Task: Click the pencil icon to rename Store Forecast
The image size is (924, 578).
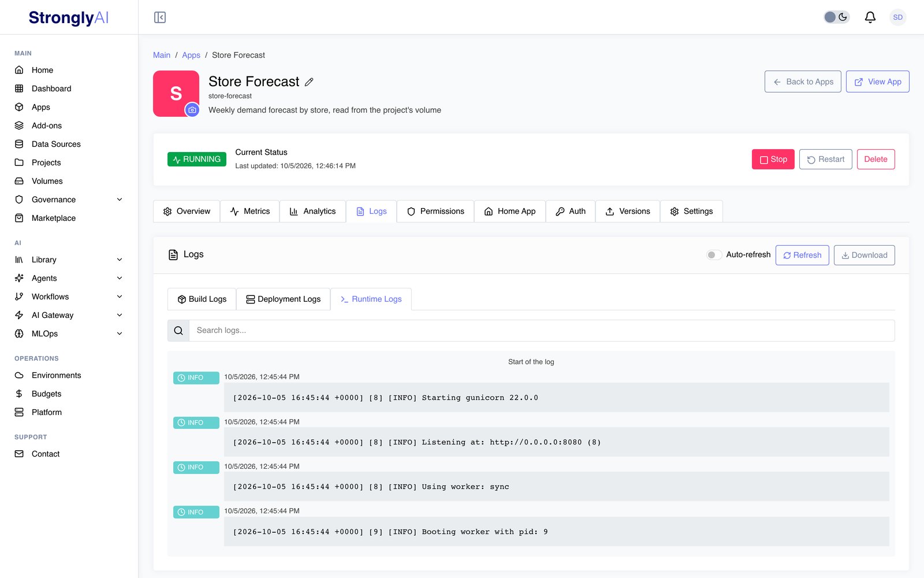Action: tap(309, 82)
